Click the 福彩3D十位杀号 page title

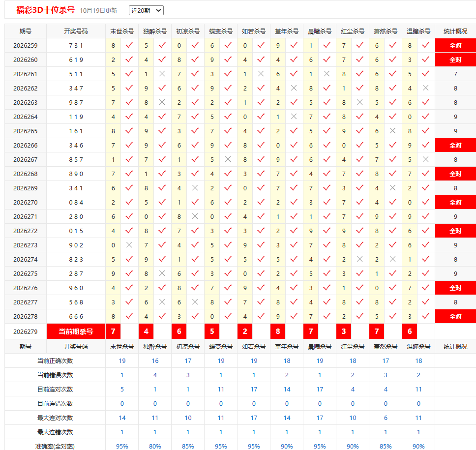pyautogui.click(x=46, y=10)
